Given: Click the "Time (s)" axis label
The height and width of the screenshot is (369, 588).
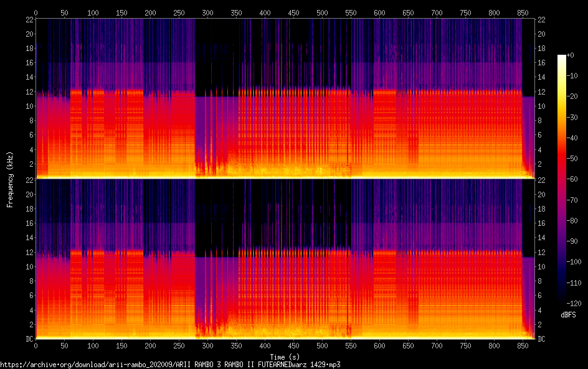Looking at the screenshot, I should click(285, 357).
